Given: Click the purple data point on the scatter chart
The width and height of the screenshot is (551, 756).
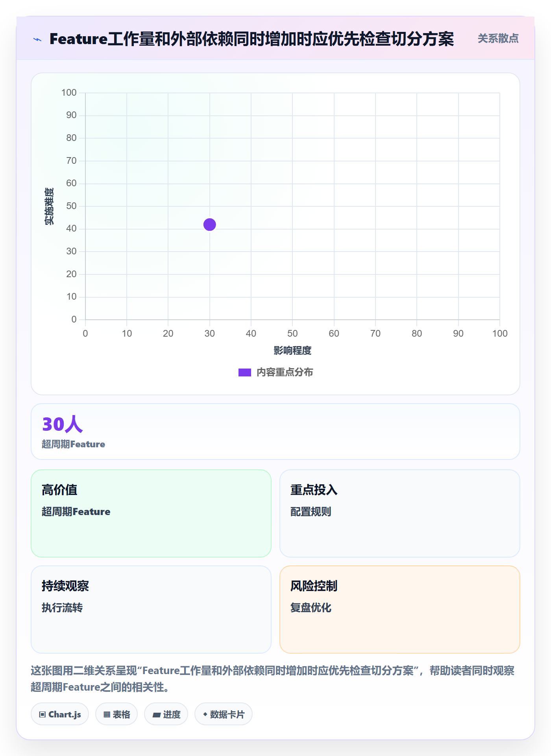Looking at the screenshot, I should 210,224.
